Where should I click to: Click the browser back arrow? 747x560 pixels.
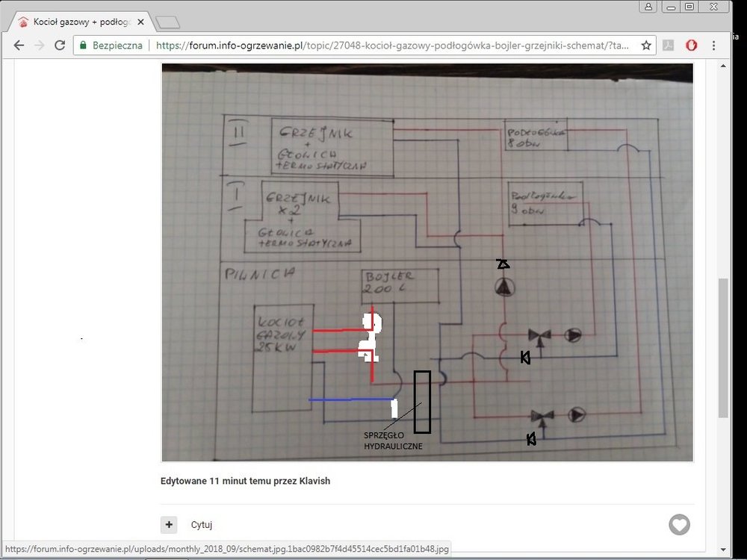(19, 46)
